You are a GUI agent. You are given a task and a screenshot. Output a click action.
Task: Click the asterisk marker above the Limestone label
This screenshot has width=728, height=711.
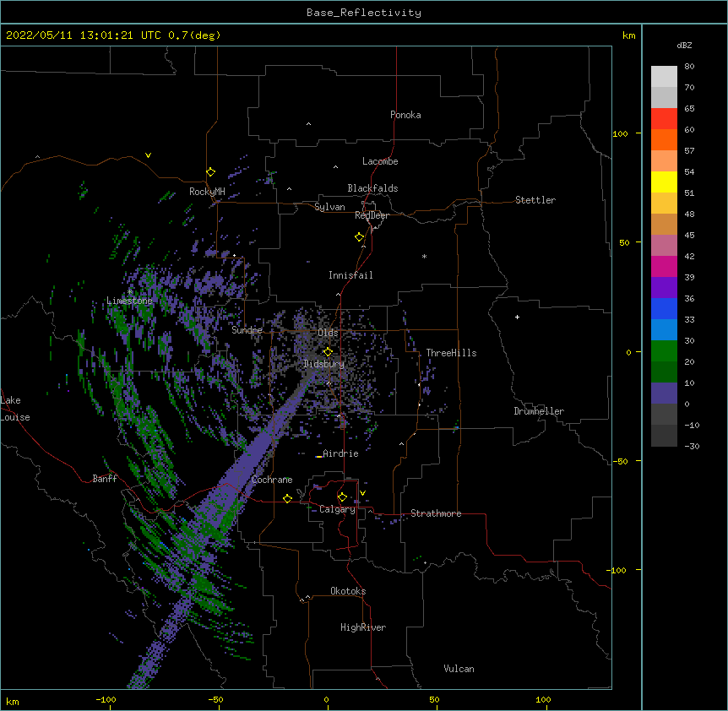pyautogui.click(x=130, y=291)
